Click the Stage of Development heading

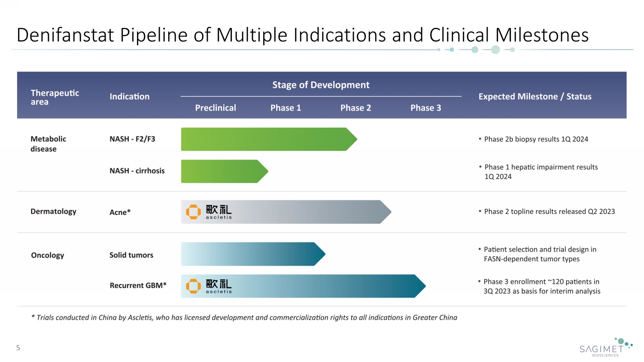pos(321,85)
